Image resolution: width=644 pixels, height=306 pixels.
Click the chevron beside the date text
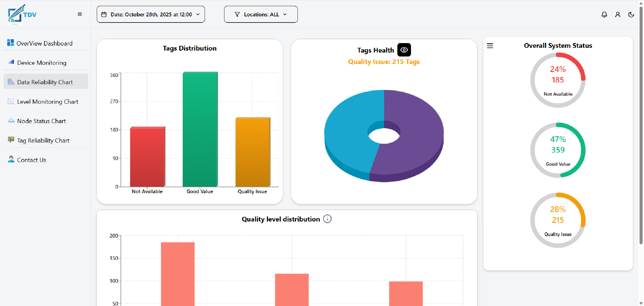[x=198, y=14]
